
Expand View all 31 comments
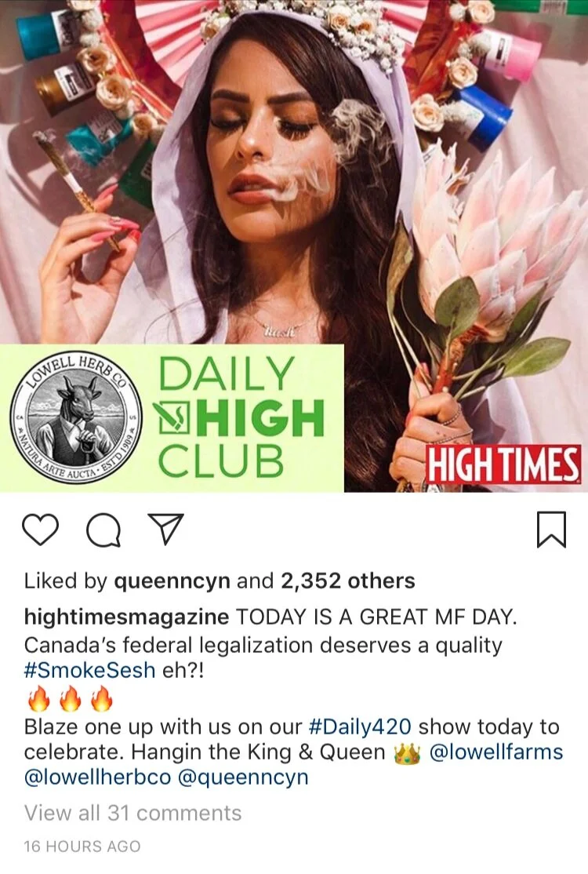pos(132,813)
